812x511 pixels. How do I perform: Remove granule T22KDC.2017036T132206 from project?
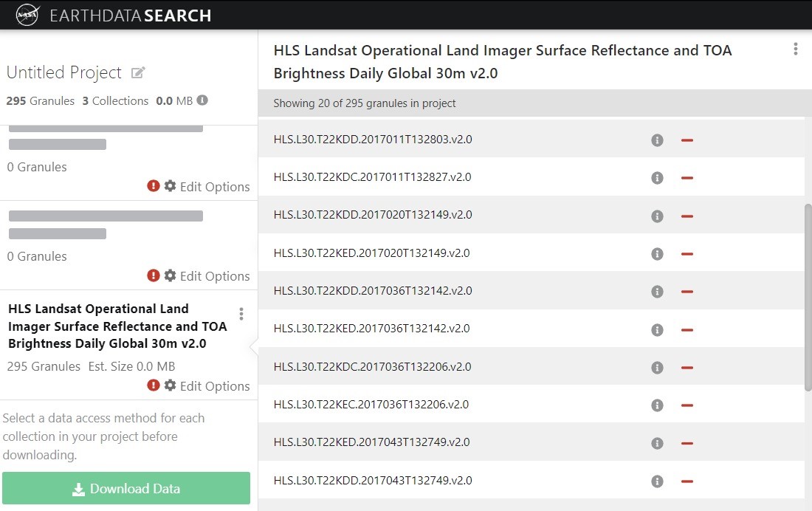coord(687,368)
